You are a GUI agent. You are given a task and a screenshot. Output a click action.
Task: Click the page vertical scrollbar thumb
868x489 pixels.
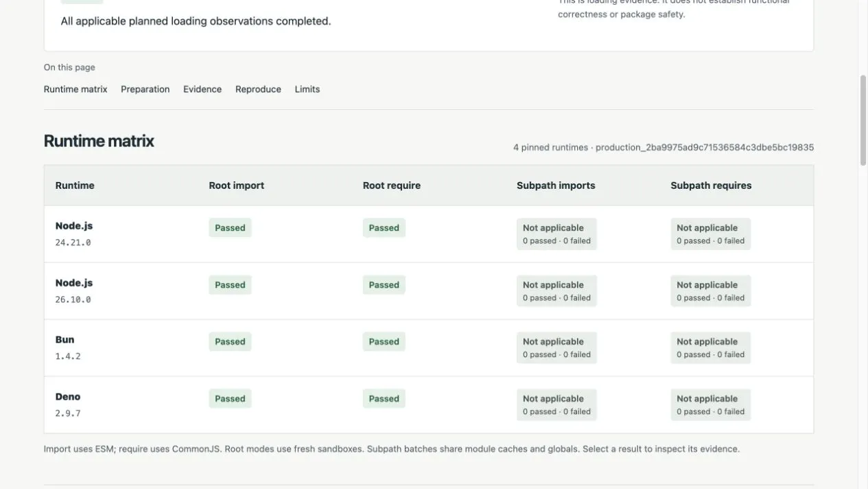(x=863, y=120)
